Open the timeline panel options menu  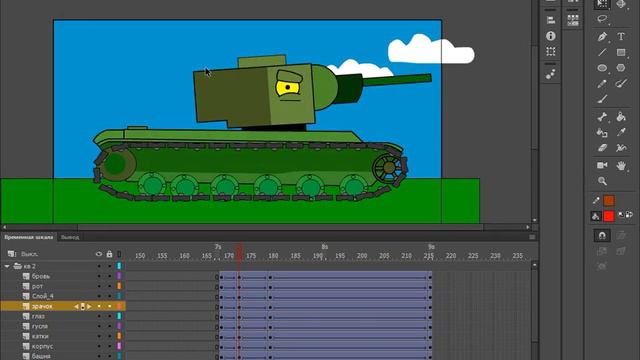532,237
